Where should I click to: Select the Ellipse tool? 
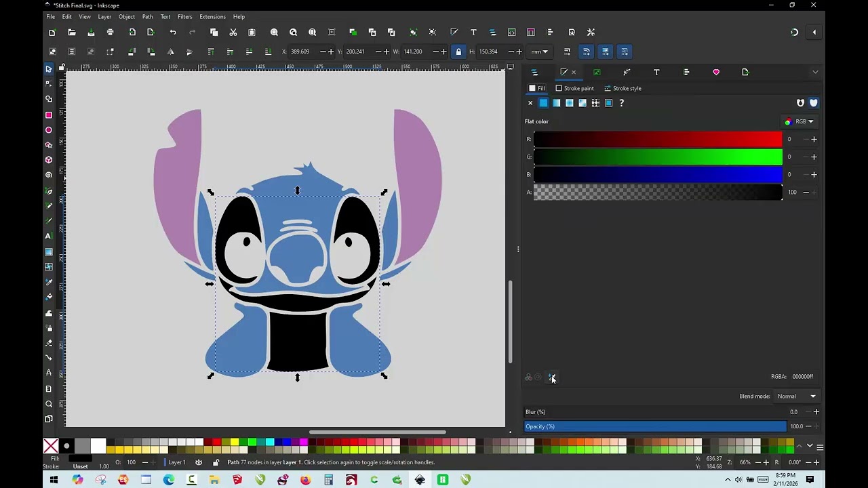click(49, 130)
